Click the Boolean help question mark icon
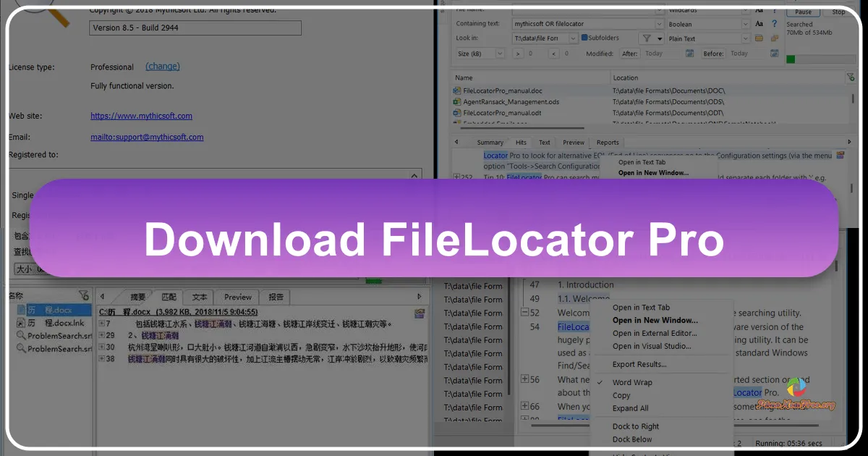 [773, 23]
